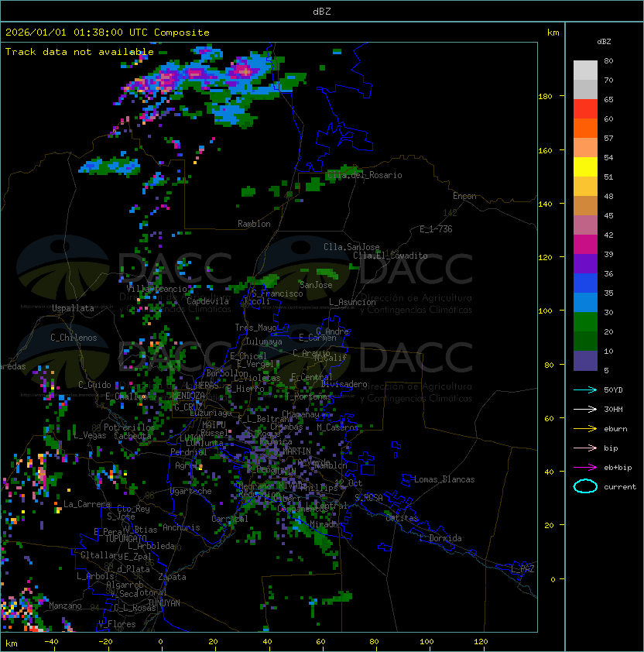
Task: Click the 'km' label at top right of map
Action: (553, 33)
